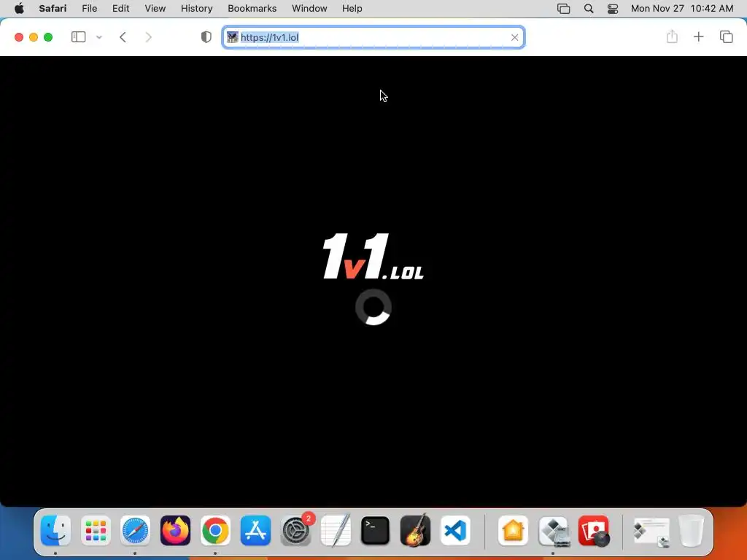Image resolution: width=747 pixels, height=560 pixels.
Task: Open the Apple menu
Action: pyautogui.click(x=19, y=9)
